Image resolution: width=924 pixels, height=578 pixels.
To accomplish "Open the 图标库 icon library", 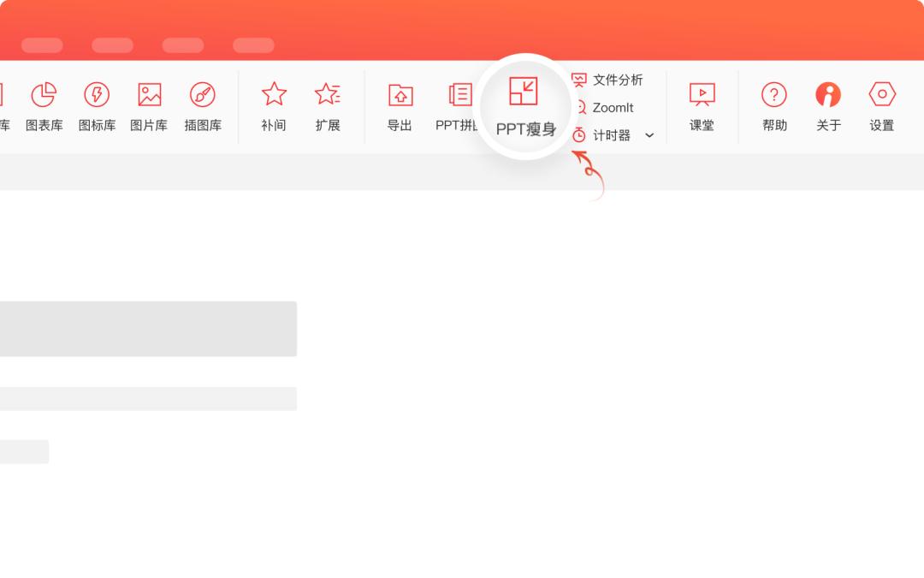I will pos(97,106).
